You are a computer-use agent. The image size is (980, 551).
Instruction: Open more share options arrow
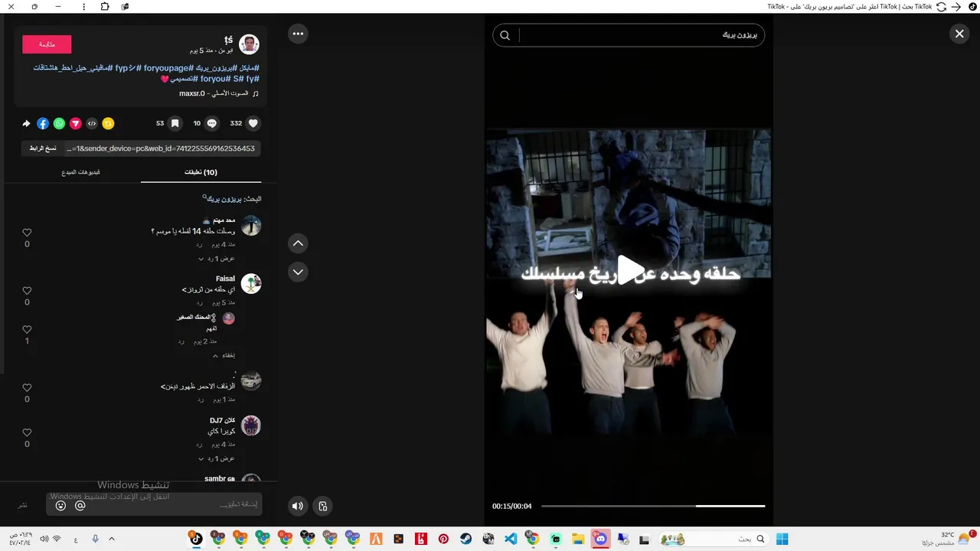pyautogui.click(x=26, y=123)
